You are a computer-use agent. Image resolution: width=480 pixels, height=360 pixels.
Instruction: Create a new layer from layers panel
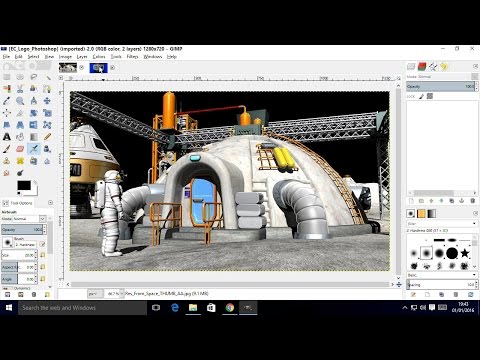click(x=411, y=201)
